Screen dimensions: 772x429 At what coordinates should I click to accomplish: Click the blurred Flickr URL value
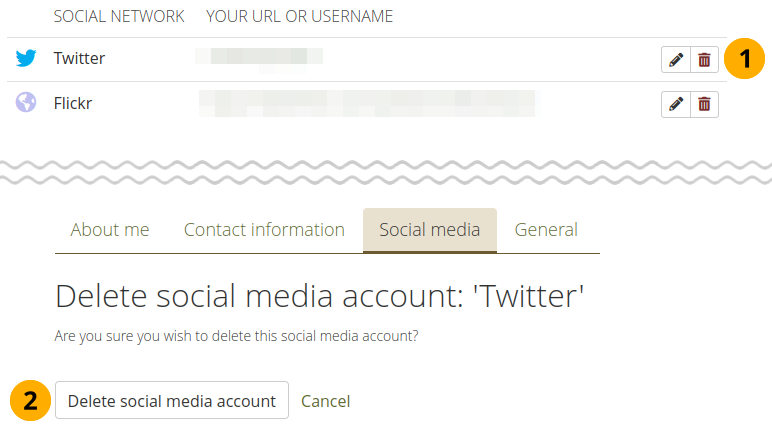coord(366,102)
